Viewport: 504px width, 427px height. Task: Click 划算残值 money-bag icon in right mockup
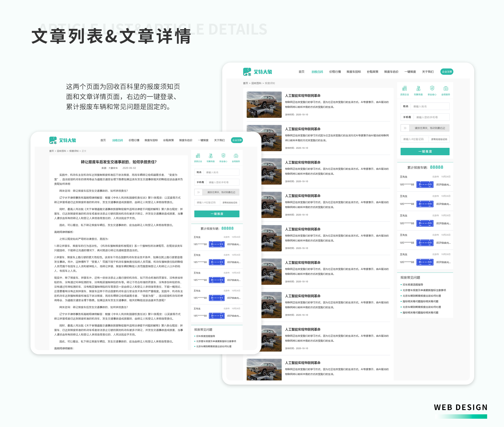pyautogui.click(x=418, y=89)
